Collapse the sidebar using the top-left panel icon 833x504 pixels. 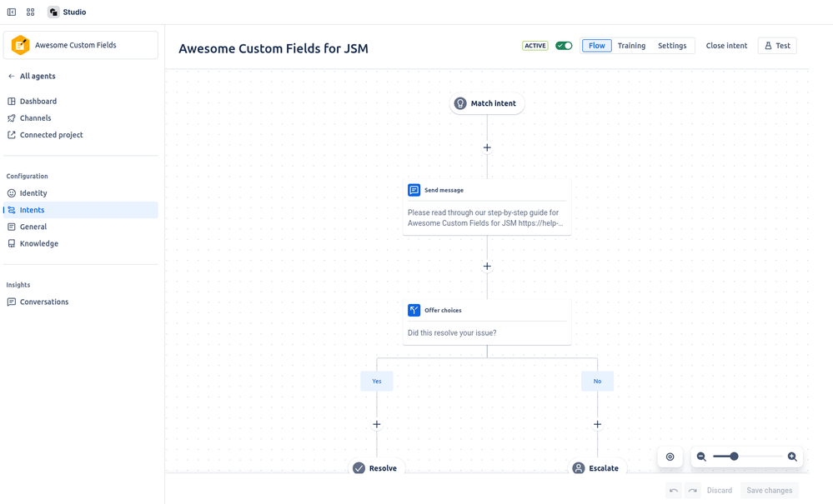coord(11,12)
